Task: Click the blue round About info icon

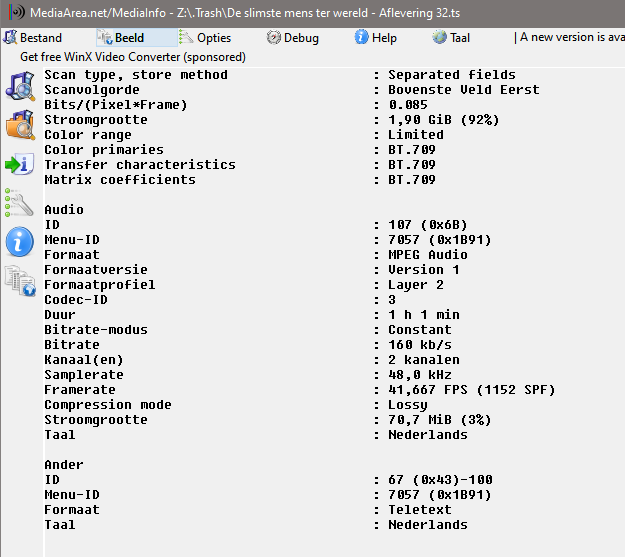Action: (x=20, y=242)
